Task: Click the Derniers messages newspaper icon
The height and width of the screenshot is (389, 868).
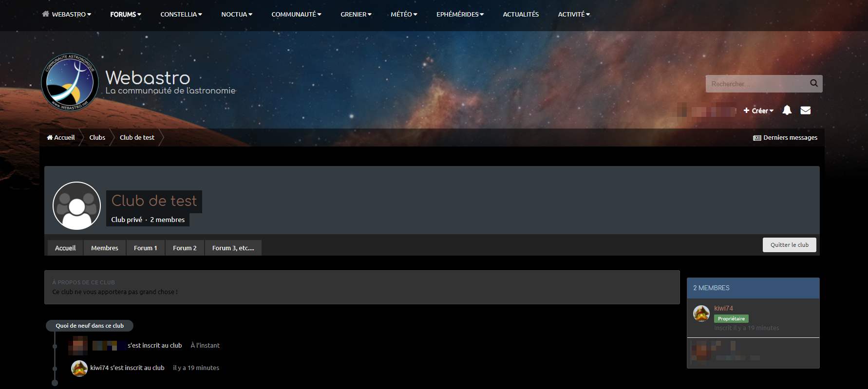Action: tap(757, 138)
